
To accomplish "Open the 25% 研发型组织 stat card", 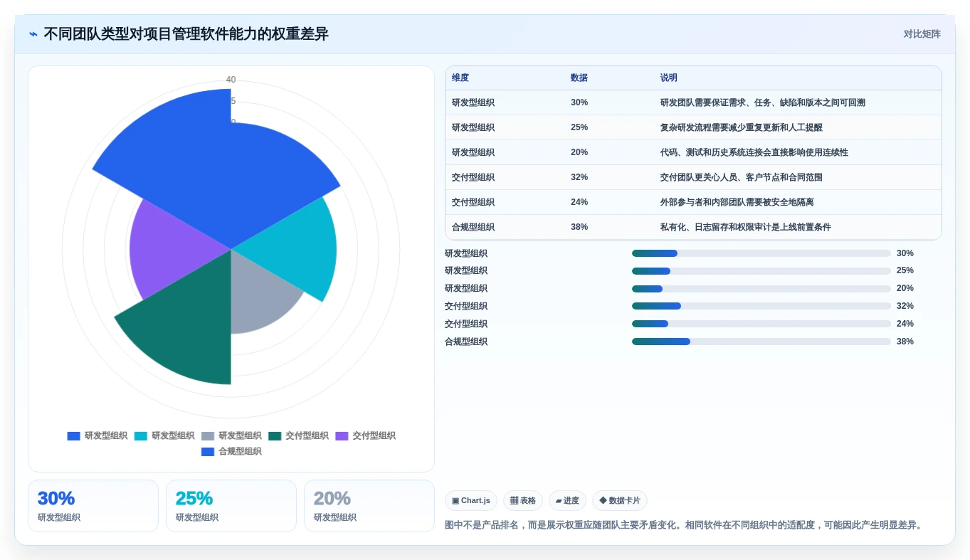I will pos(231,506).
